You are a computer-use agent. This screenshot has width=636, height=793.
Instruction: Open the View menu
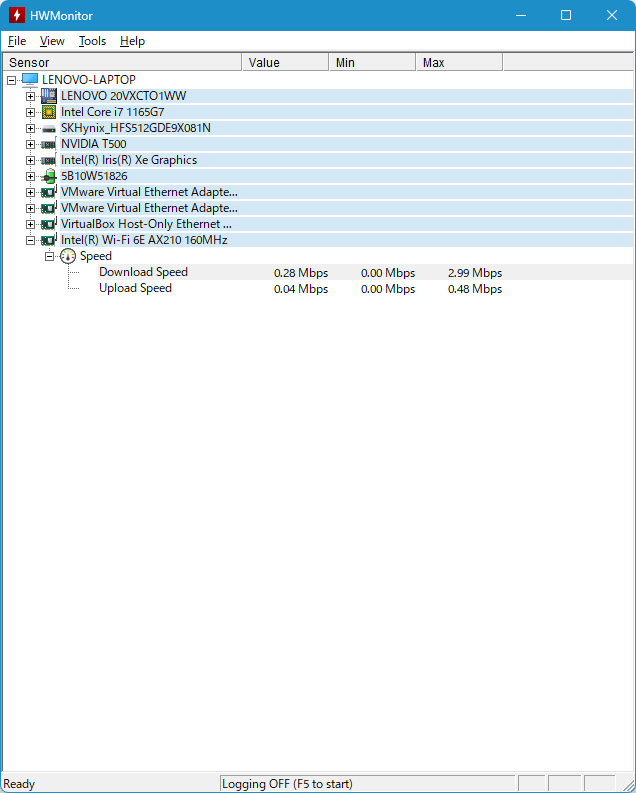pos(52,41)
